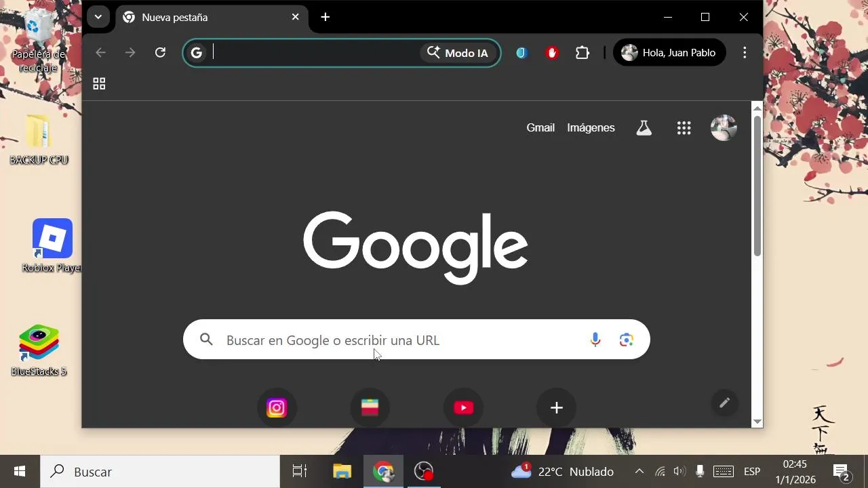The image size is (868, 488).
Task: Select the Nueva pestaña tab
Action: [x=212, y=18]
